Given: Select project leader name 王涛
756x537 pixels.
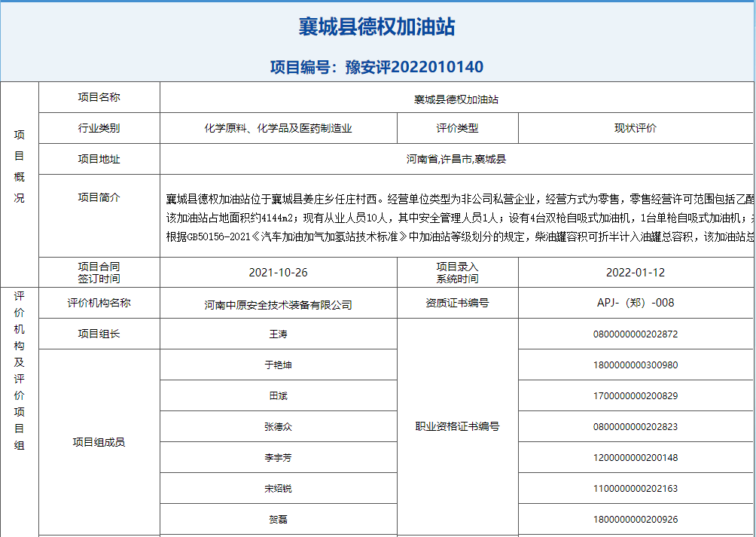Looking at the screenshot, I should click(278, 334).
